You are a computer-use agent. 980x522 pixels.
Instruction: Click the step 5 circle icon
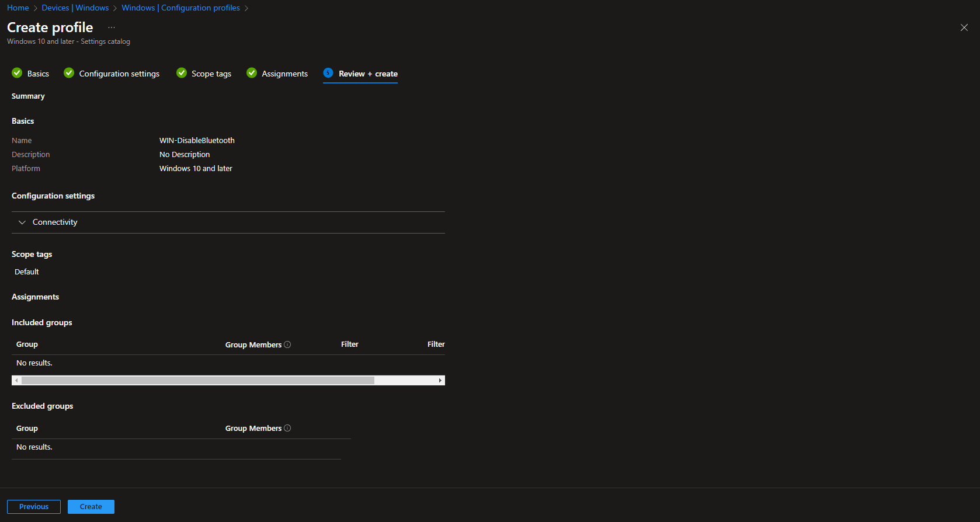tap(328, 73)
